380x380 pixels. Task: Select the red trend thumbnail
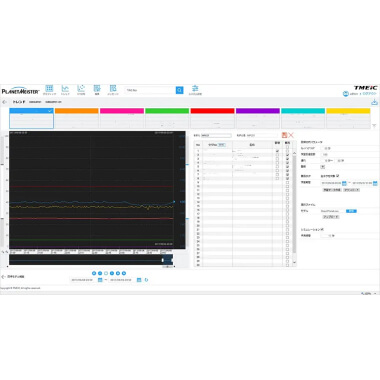[x=213, y=118]
